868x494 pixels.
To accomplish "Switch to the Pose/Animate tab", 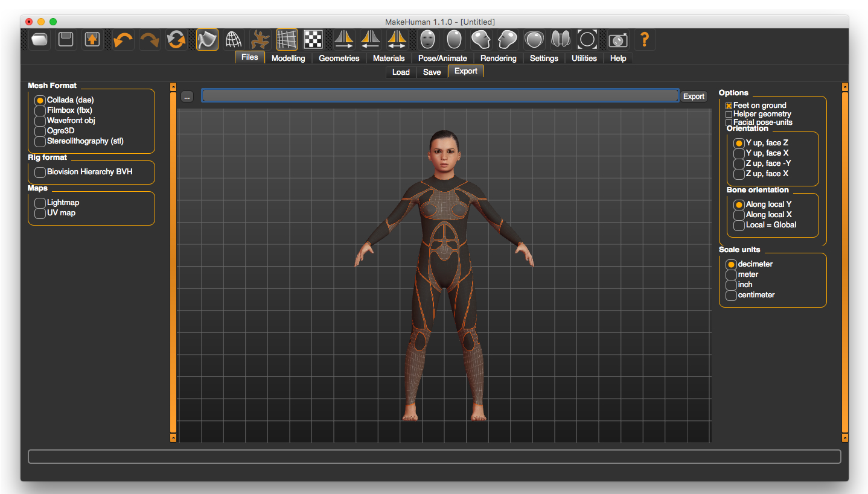I will (x=443, y=58).
